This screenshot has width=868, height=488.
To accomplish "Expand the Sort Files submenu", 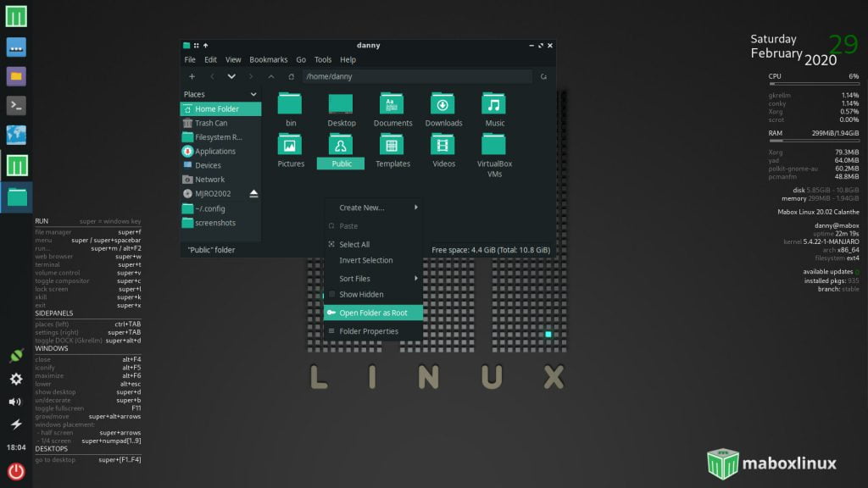I will coord(373,279).
